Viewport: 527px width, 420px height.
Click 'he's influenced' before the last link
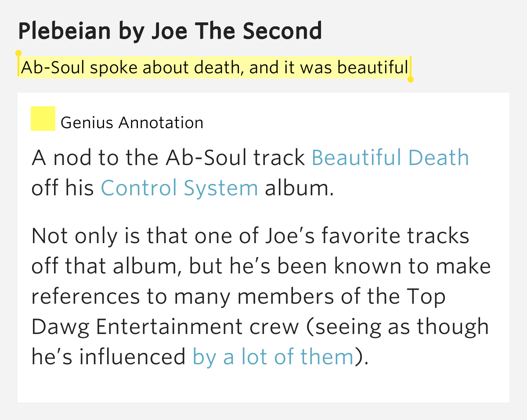[109, 357]
